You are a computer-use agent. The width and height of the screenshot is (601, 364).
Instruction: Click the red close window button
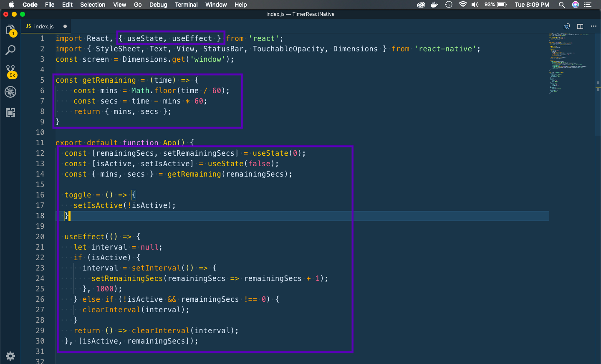click(6, 14)
